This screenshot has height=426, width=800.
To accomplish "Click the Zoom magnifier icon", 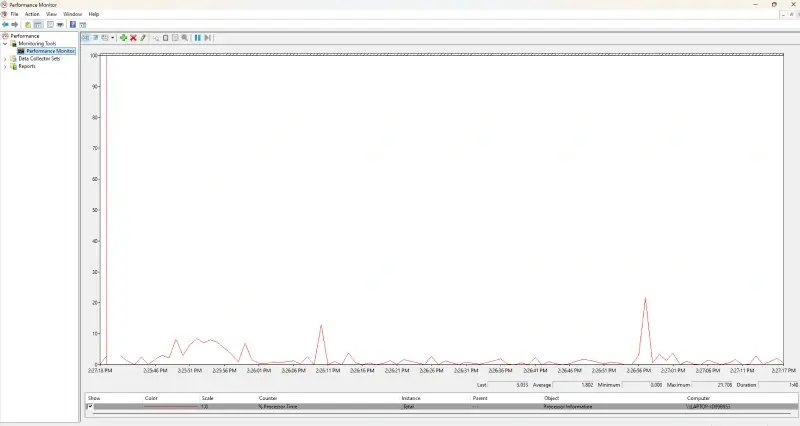I will [x=185, y=38].
